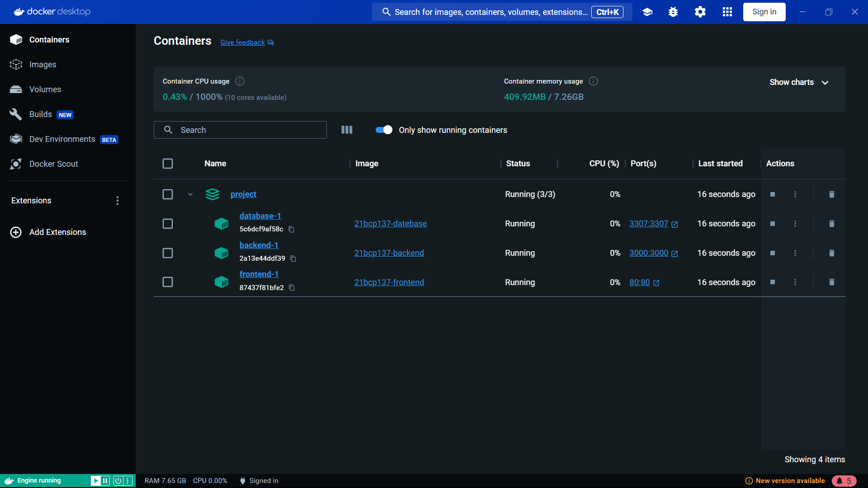This screenshot has width=868, height=488.
Task: Open the Troubleshoot bug icon
Action: tap(673, 12)
